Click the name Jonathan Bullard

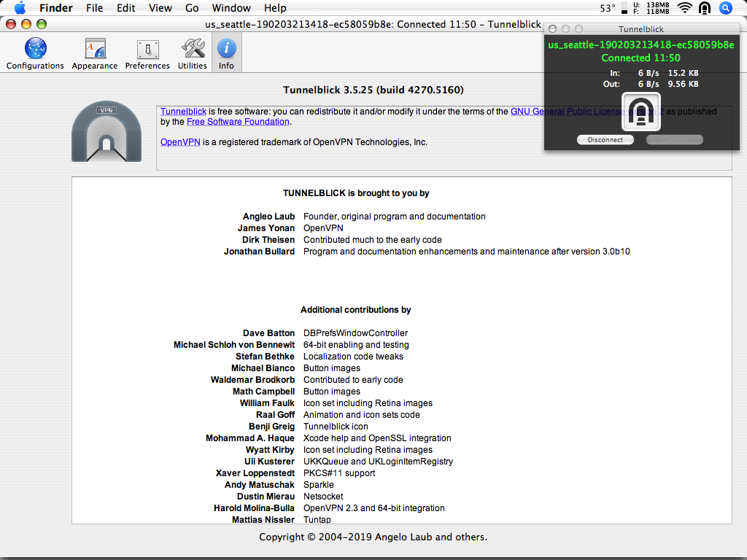(x=259, y=252)
